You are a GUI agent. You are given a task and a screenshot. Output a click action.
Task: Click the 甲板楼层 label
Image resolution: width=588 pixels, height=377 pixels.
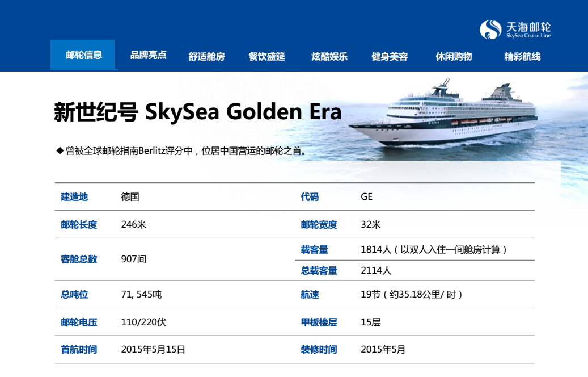(x=319, y=322)
